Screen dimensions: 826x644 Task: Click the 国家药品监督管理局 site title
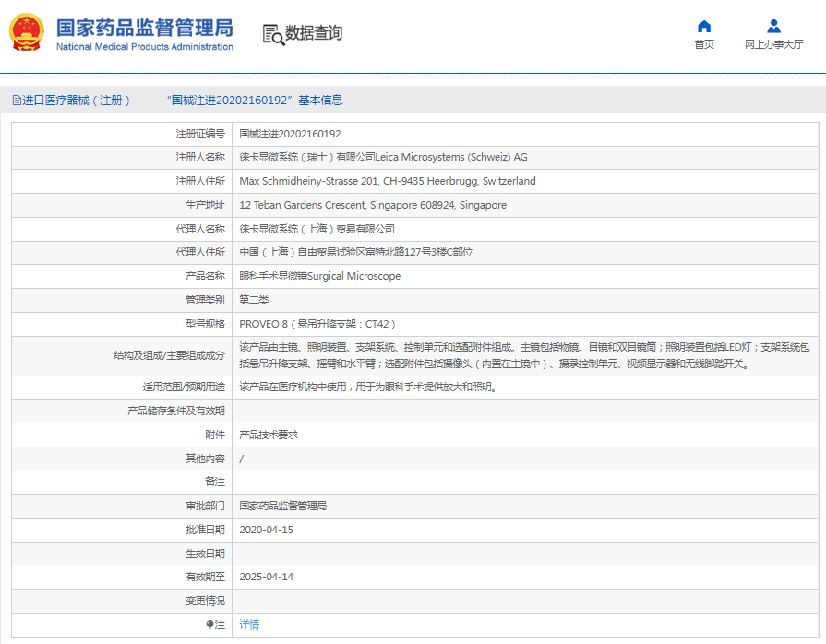click(144, 27)
